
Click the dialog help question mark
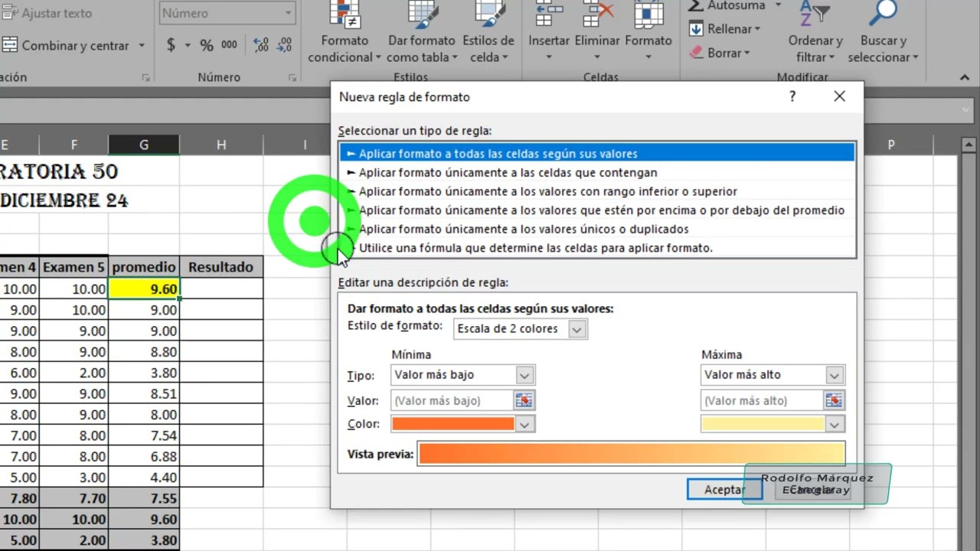point(792,96)
